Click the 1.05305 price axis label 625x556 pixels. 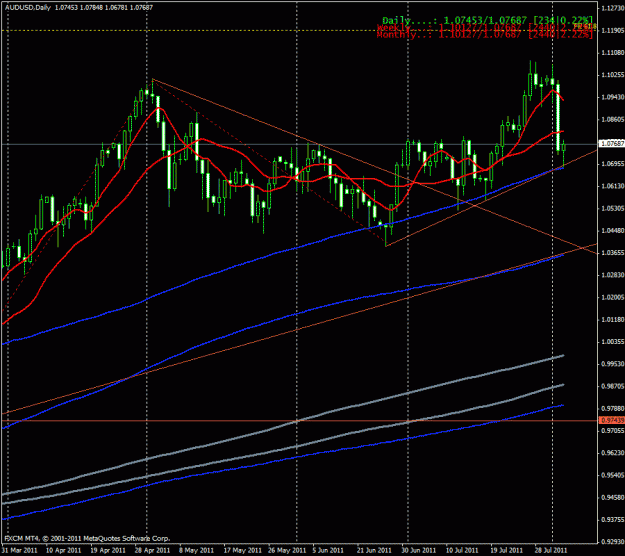pyautogui.click(x=613, y=208)
